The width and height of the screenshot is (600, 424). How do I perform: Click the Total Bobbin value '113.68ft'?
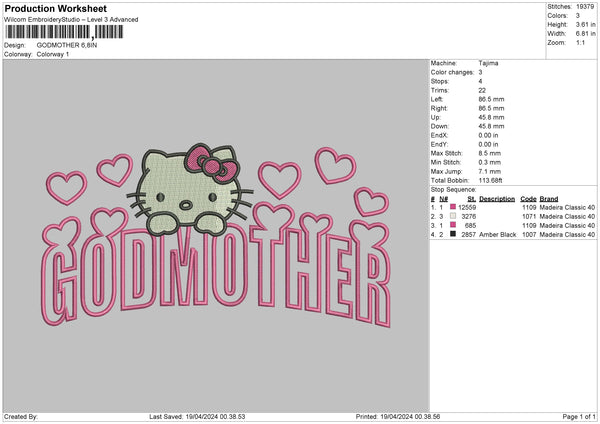490,180
